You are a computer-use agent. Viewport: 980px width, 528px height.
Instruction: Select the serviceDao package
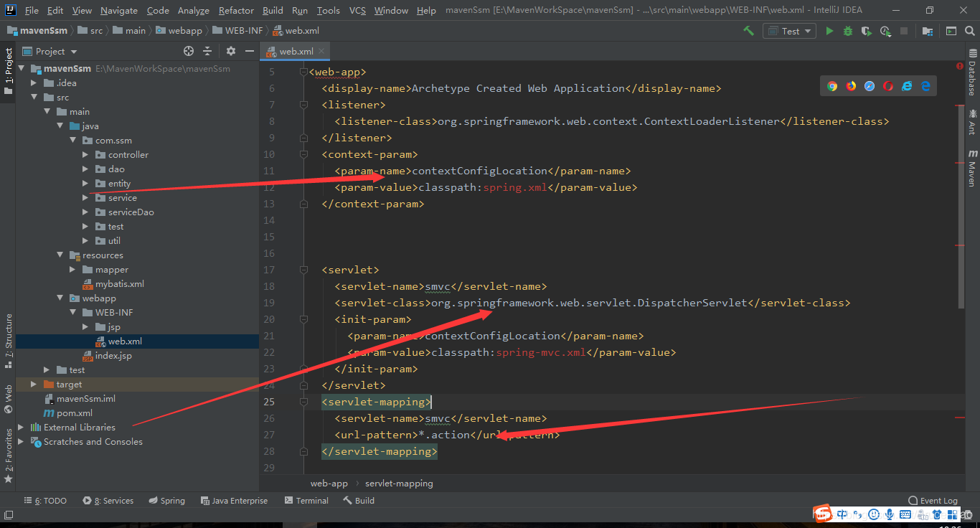click(x=124, y=212)
